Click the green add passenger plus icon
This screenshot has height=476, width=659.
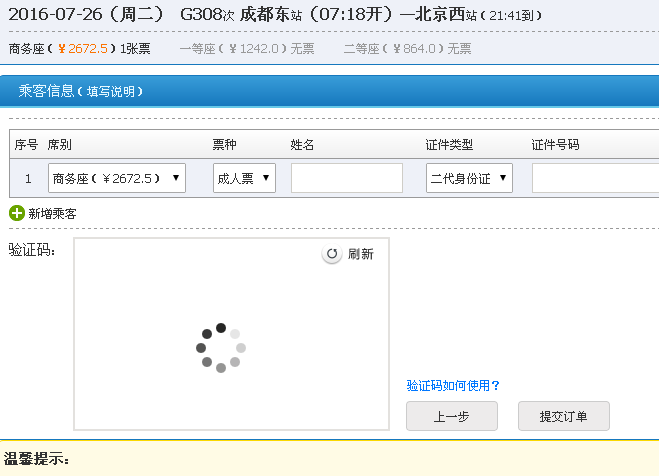pos(17,213)
